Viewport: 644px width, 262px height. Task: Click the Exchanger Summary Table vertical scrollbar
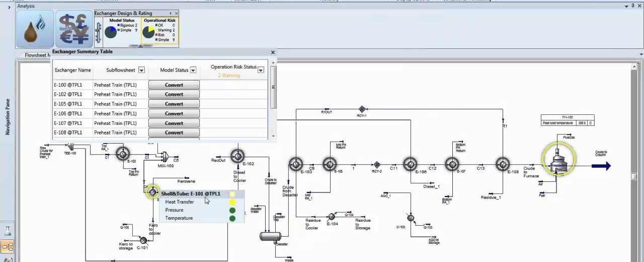(x=273, y=87)
